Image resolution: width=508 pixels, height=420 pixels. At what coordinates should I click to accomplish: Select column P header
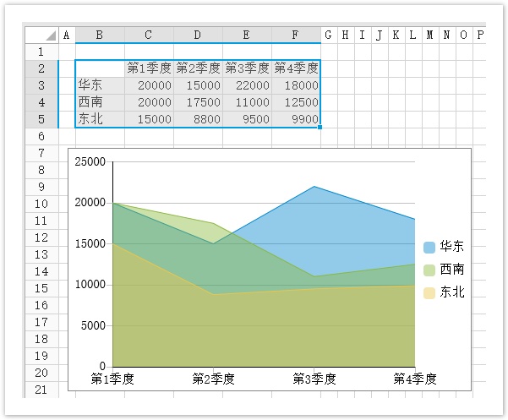[x=479, y=35]
